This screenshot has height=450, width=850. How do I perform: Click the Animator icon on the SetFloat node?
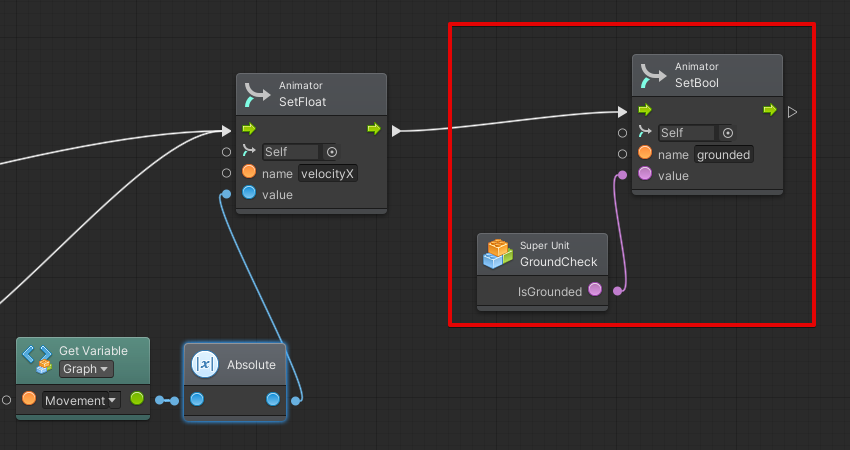[259, 94]
